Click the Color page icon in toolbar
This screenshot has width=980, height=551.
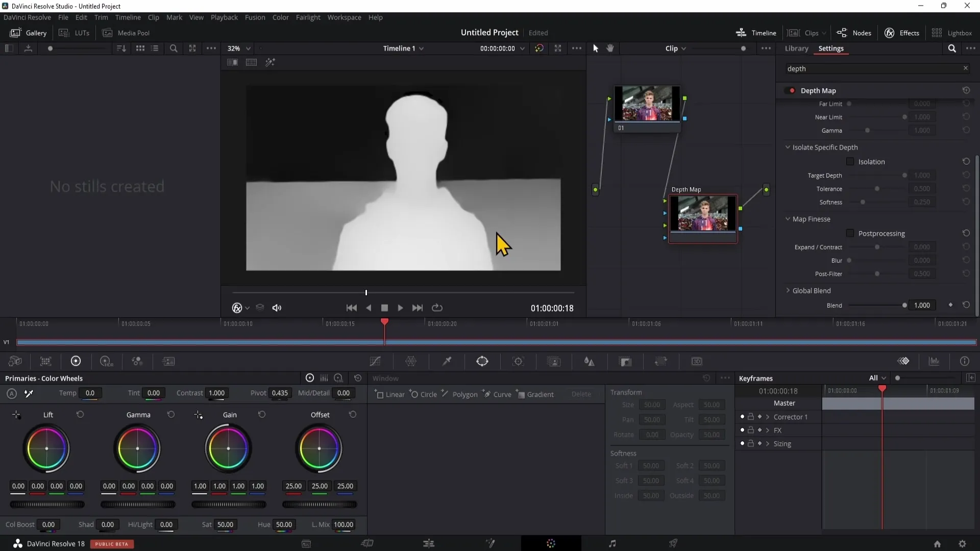click(551, 543)
